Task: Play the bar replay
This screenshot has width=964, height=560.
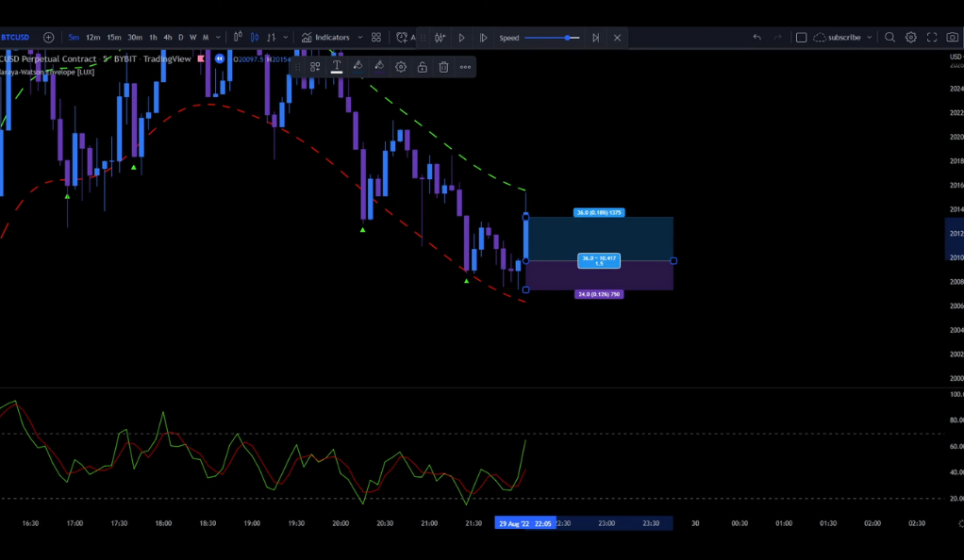Action: click(x=461, y=38)
